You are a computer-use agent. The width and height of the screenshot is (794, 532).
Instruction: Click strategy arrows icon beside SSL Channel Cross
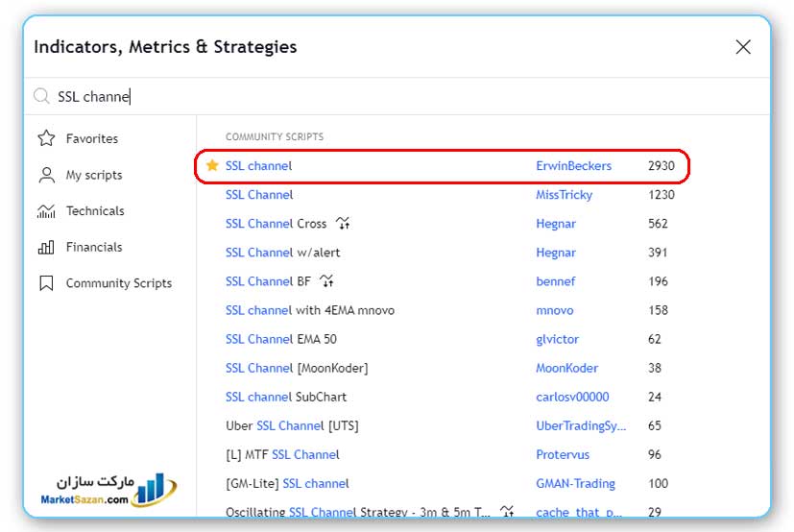(343, 224)
